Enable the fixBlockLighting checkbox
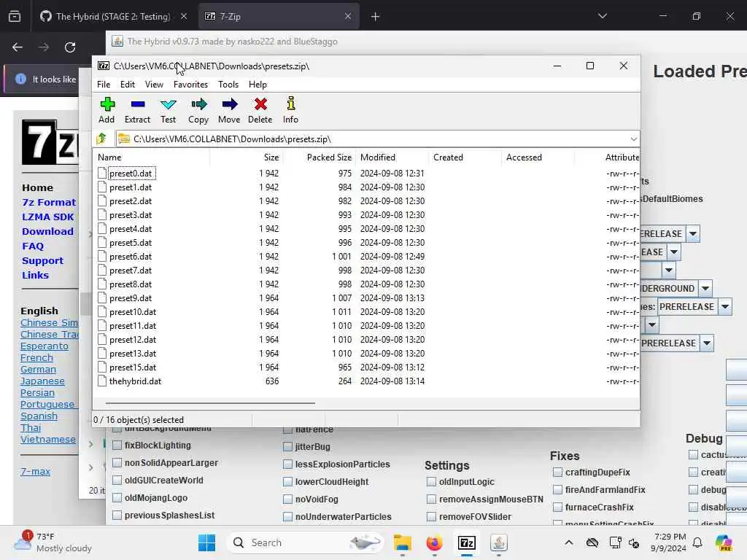 pos(117,446)
